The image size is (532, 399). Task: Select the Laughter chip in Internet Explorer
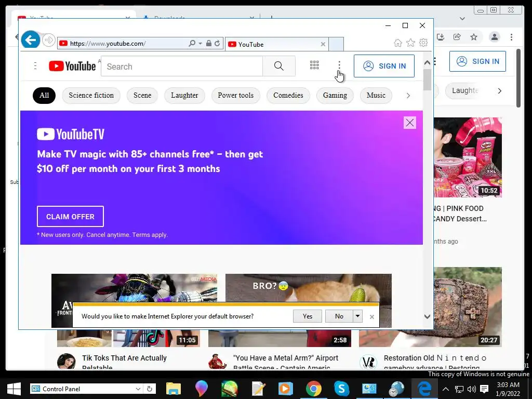point(184,96)
